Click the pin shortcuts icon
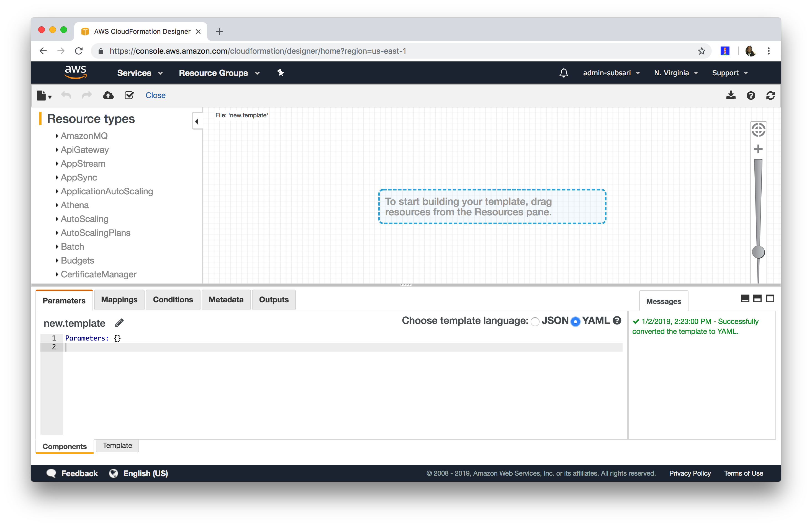This screenshot has width=812, height=526. pyautogui.click(x=281, y=73)
